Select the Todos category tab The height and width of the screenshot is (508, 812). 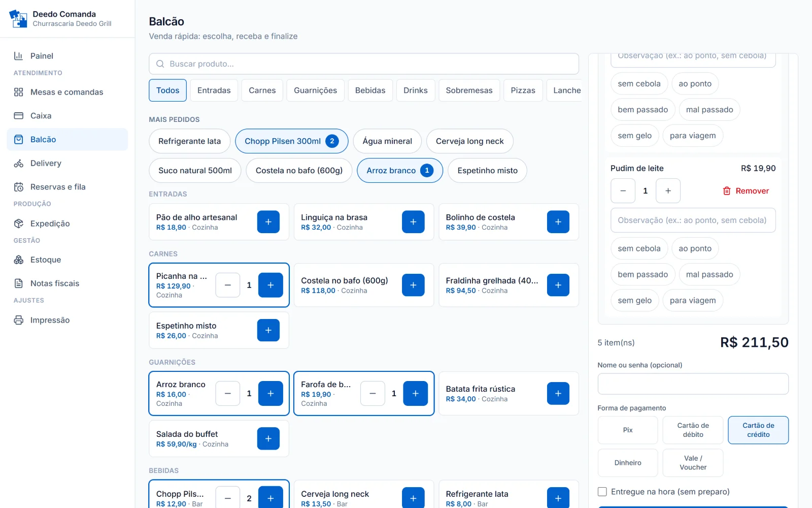(168, 90)
